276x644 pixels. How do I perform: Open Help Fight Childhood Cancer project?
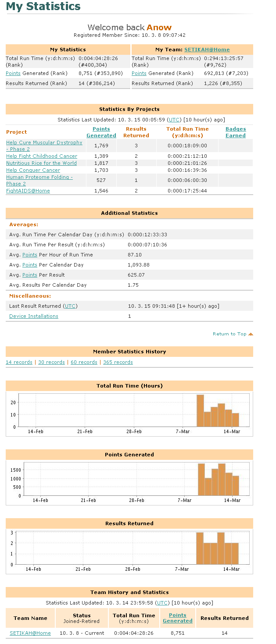click(42, 156)
